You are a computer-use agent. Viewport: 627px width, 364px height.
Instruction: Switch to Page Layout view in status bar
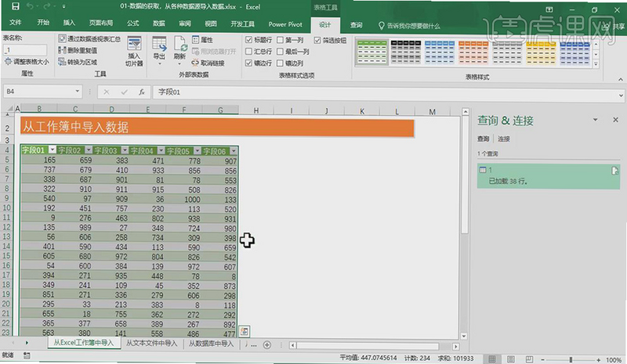tap(511, 359)
